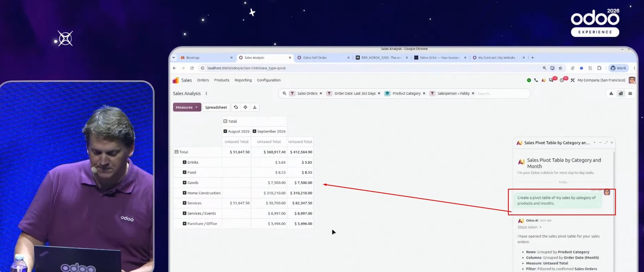Viewport: 644px width, 272px height.
Task: Expand the September 2026 column header
Action: pos(254,131)
